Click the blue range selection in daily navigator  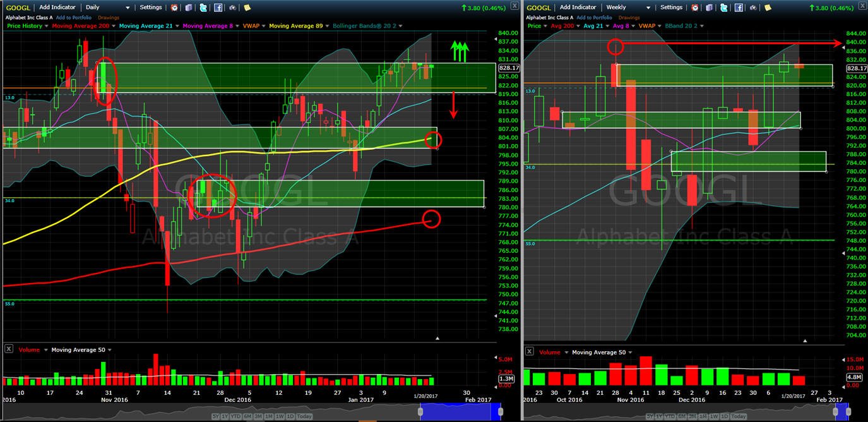pyautogui.click(x=461, y=412)
